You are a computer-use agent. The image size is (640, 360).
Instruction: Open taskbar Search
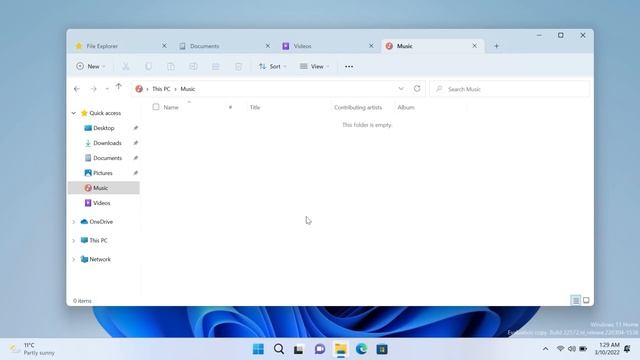coord(279,349)
